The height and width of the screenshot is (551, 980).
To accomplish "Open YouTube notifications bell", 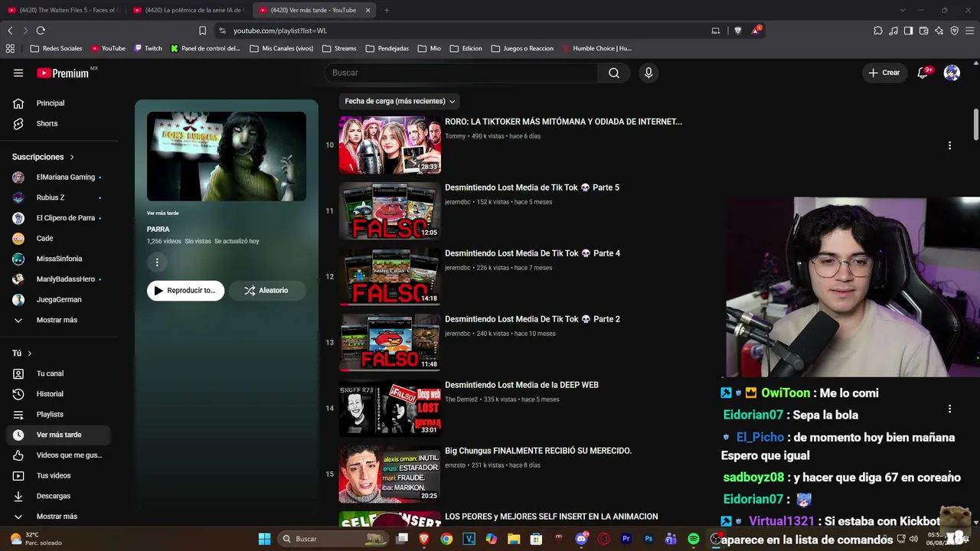I will coord(923,73).
